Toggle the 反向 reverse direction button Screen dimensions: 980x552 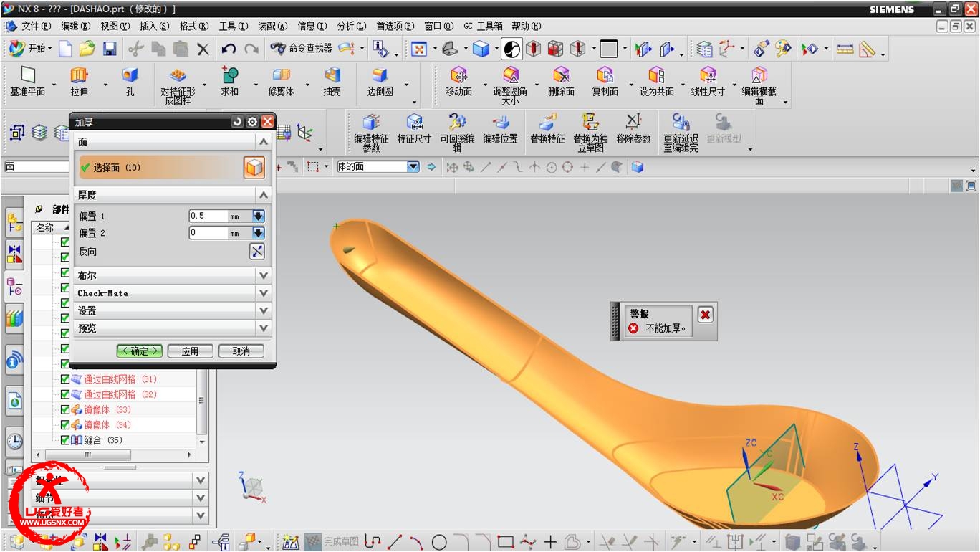[256, 251]
